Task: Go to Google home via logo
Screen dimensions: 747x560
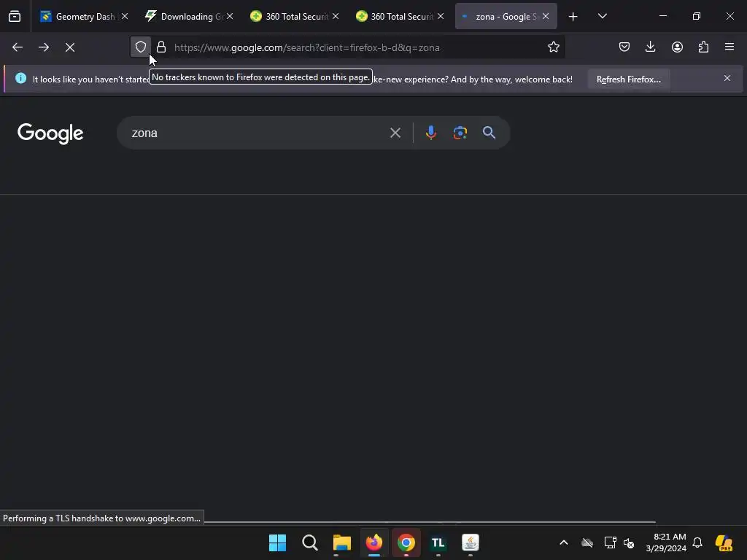Action: [x=50, y=133]
